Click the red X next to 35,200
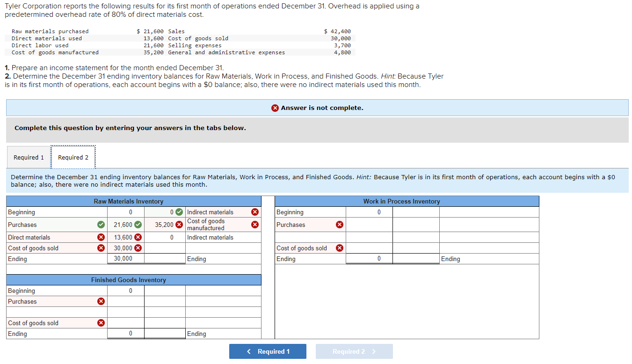This screenshot has width=632, height=364. pyautogui.click(x=179, y=225)
